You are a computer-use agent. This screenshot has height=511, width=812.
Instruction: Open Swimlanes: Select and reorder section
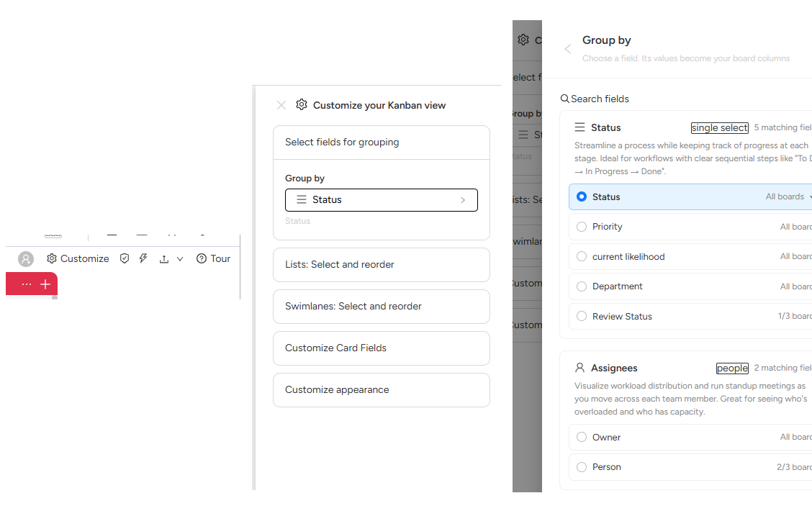[x=381, y=307]
